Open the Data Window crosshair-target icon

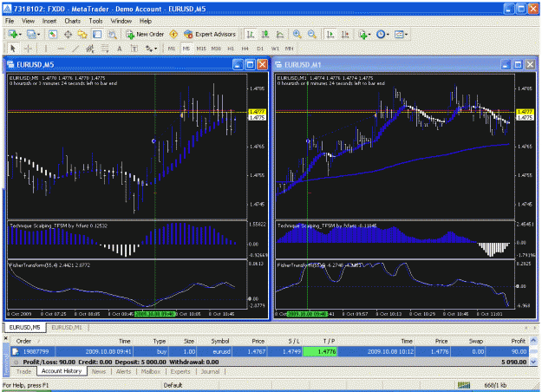pos(68,34)
